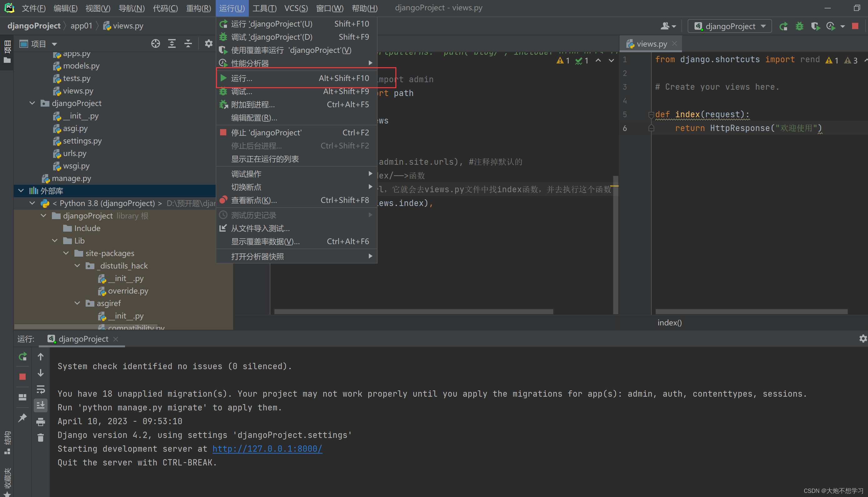The image size is (868, 497).
Task: Choose Attach to Process menu entry
Action: click(x=296, y=104)
